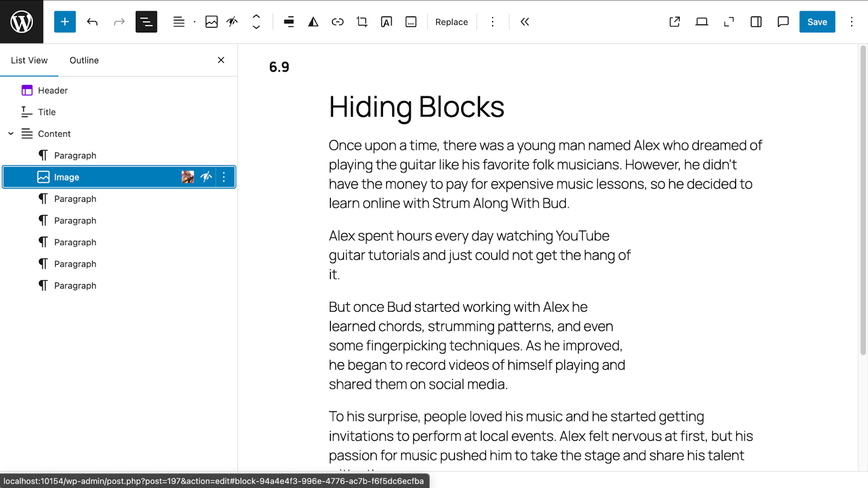The height and width of the screenshot is (488, 868).
Task: Switch to the Outline tab
Action: pos(84,60)
